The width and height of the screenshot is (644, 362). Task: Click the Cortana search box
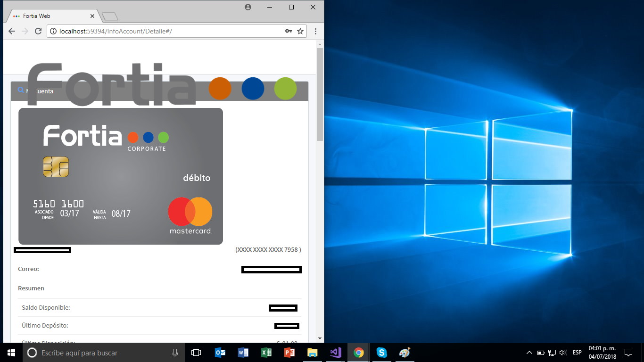pos(104,353)
